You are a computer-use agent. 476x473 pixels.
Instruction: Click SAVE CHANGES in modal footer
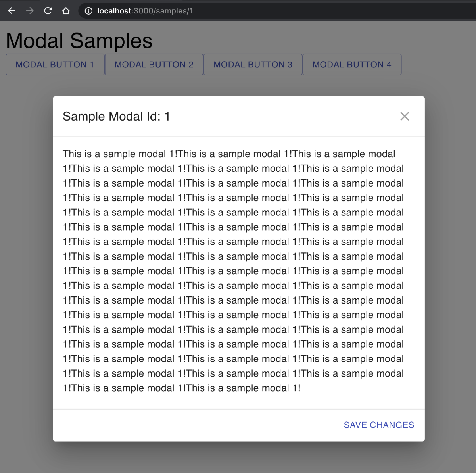point(379,425)
